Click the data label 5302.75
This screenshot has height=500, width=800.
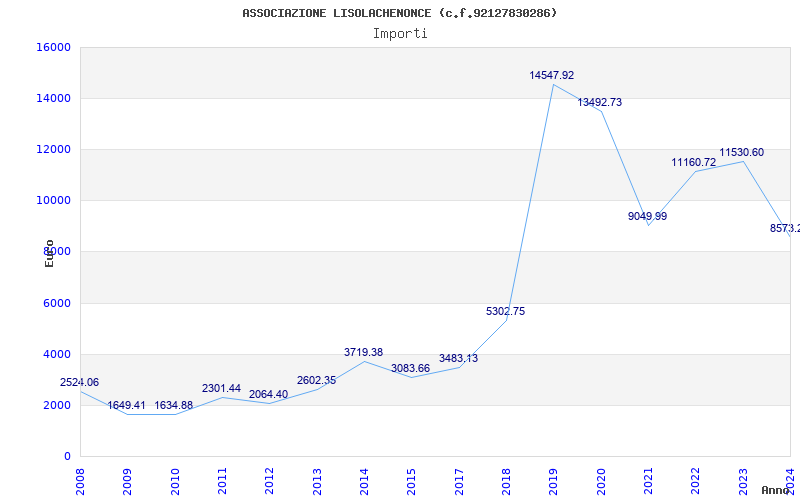(506, 312)
